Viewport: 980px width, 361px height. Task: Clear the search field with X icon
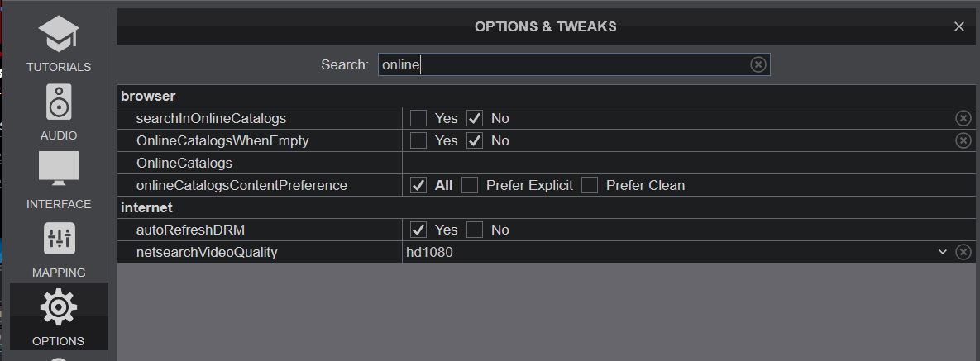coord(758,64)
